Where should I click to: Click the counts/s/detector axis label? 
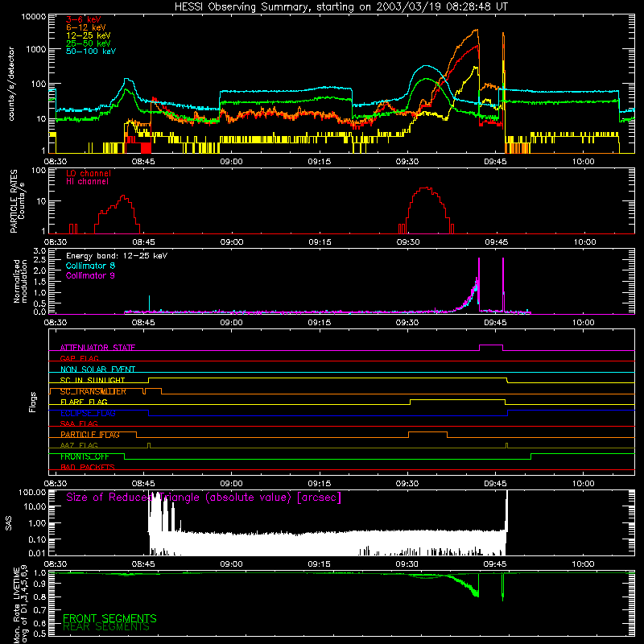(x=11, y=84)
